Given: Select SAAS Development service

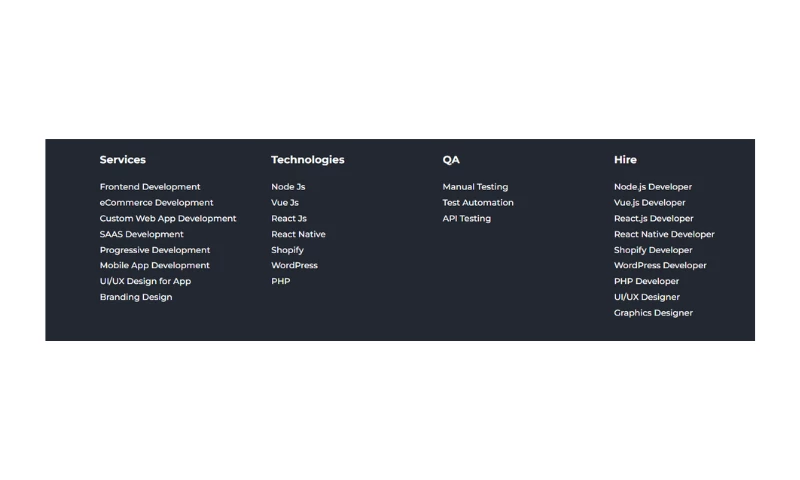Looking at the screenshot, I should [x=141, y=234].
